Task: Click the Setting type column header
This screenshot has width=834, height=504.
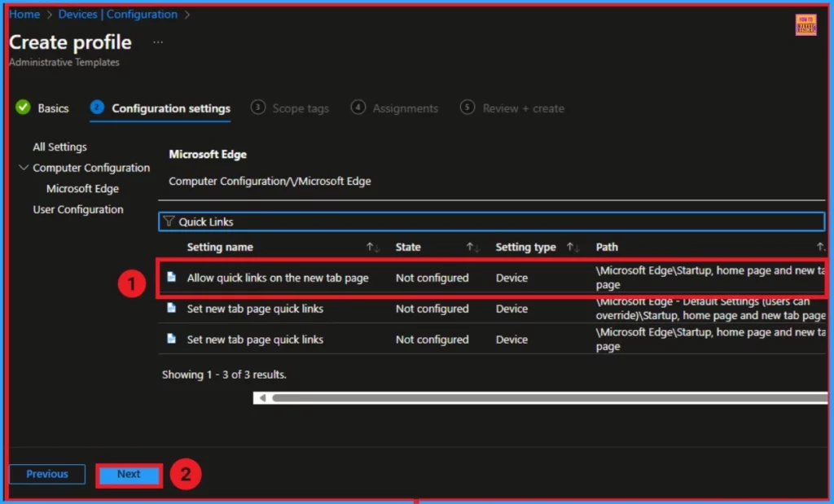Action: click(x=525, y=248)
